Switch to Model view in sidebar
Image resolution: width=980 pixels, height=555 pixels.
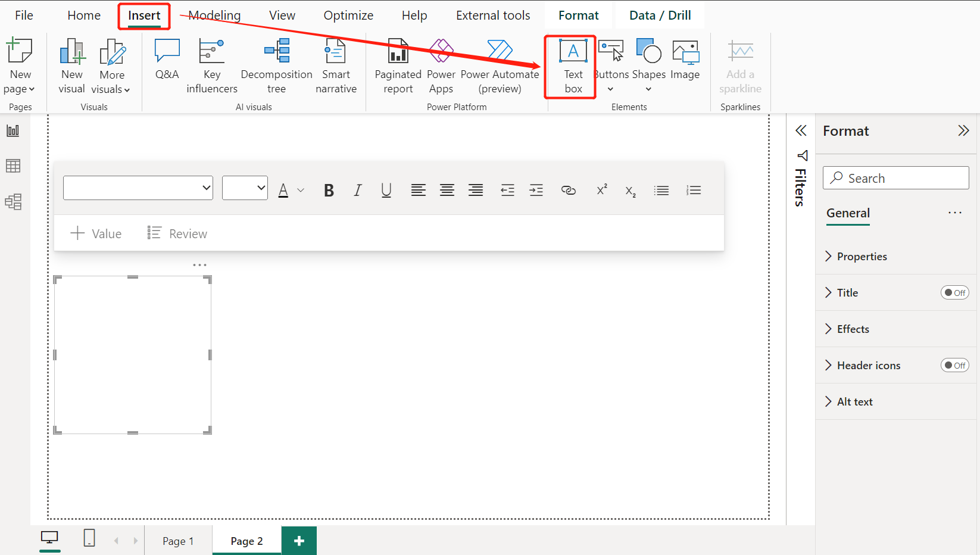13,202
